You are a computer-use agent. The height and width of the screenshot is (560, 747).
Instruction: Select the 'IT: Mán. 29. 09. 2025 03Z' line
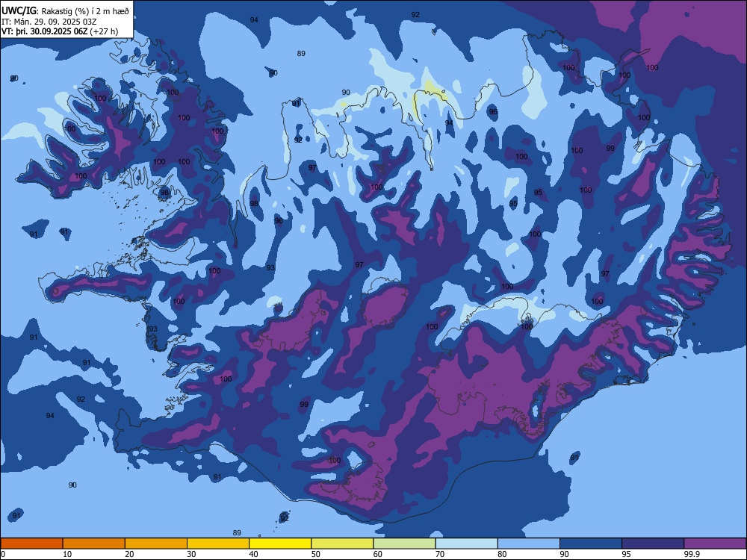[49, 22]
